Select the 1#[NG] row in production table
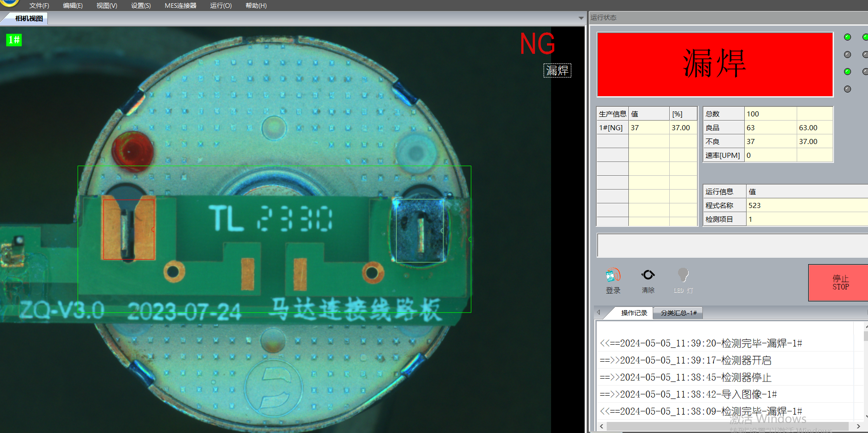The height and width of the screenshot is (433, 868). coord(611,127)
